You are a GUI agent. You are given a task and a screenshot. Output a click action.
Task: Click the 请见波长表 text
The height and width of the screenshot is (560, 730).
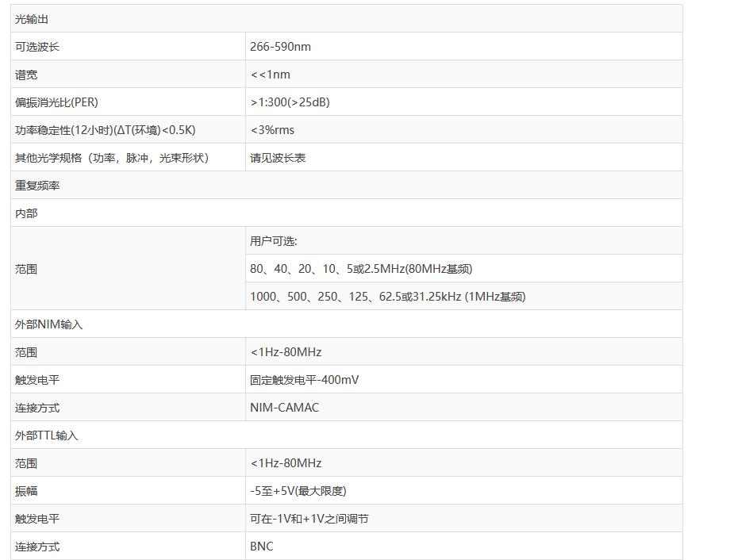(x=278, y=158)
